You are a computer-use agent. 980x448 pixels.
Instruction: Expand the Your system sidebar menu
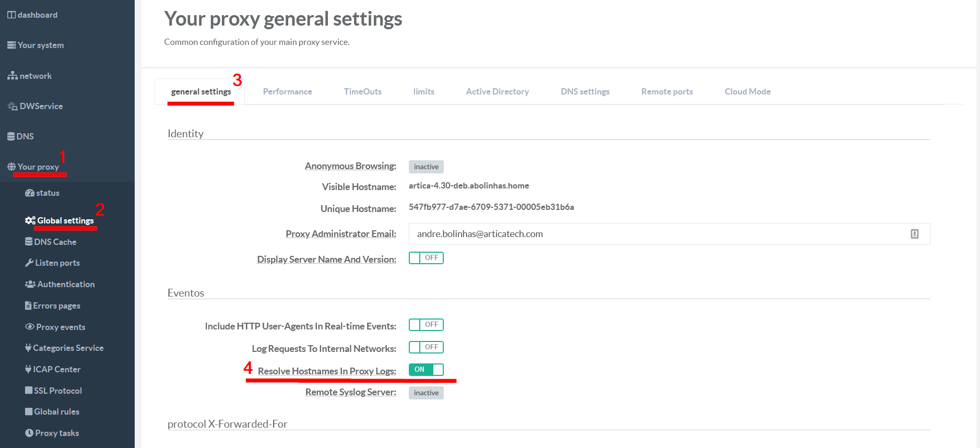click(41, 45)
